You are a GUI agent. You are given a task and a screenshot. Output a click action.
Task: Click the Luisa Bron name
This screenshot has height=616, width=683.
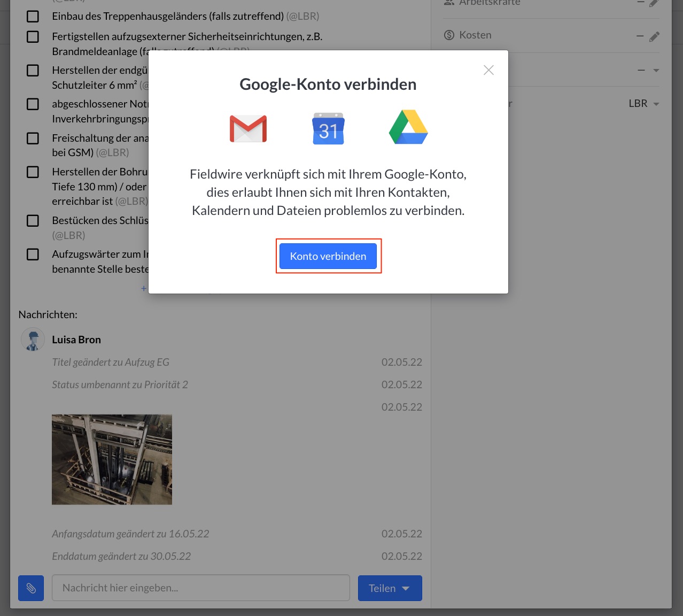[x=76, y=340]
